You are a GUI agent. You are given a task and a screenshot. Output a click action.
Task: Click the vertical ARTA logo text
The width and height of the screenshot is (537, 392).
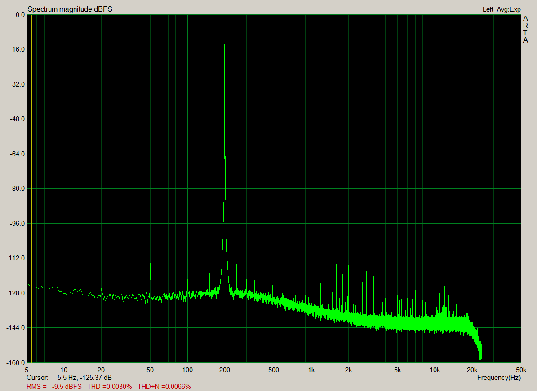coord(525,30)
